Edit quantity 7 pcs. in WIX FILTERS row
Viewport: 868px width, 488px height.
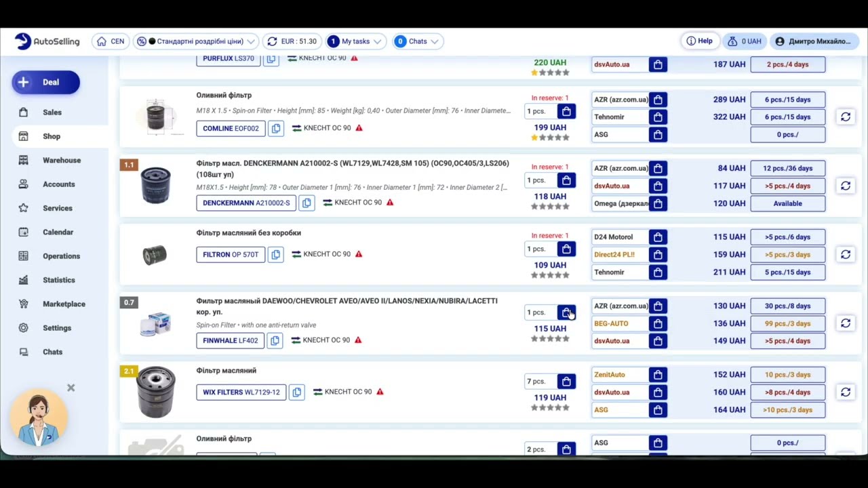pos(540,382)
